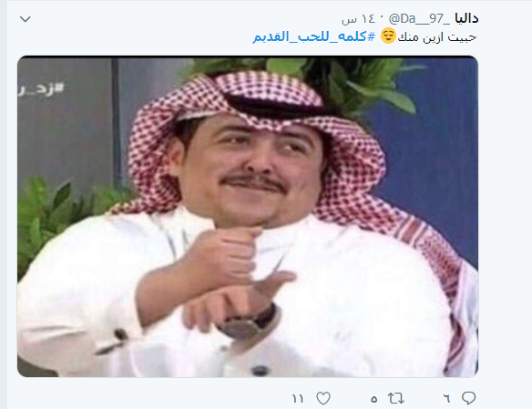Image resolution: width=532 pixels, height=409 pixels.
Task: Open the tweet options chevron menu
Action: 26,19
